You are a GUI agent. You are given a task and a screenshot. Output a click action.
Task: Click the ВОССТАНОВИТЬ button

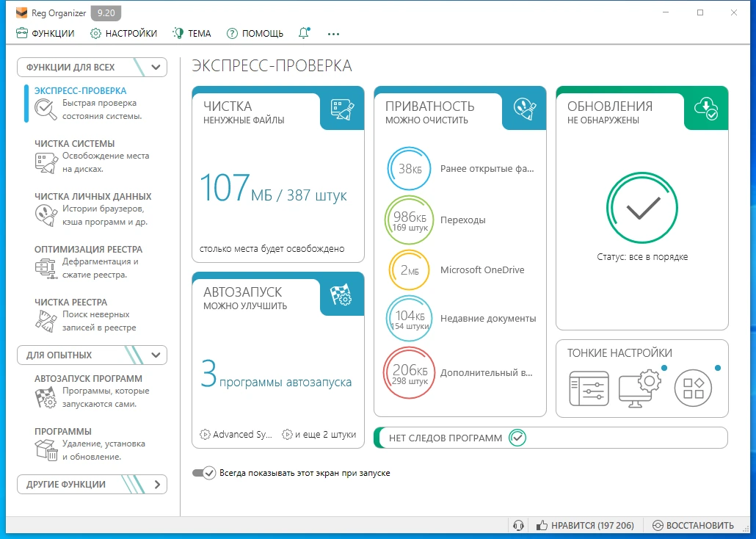pos(693,526)
